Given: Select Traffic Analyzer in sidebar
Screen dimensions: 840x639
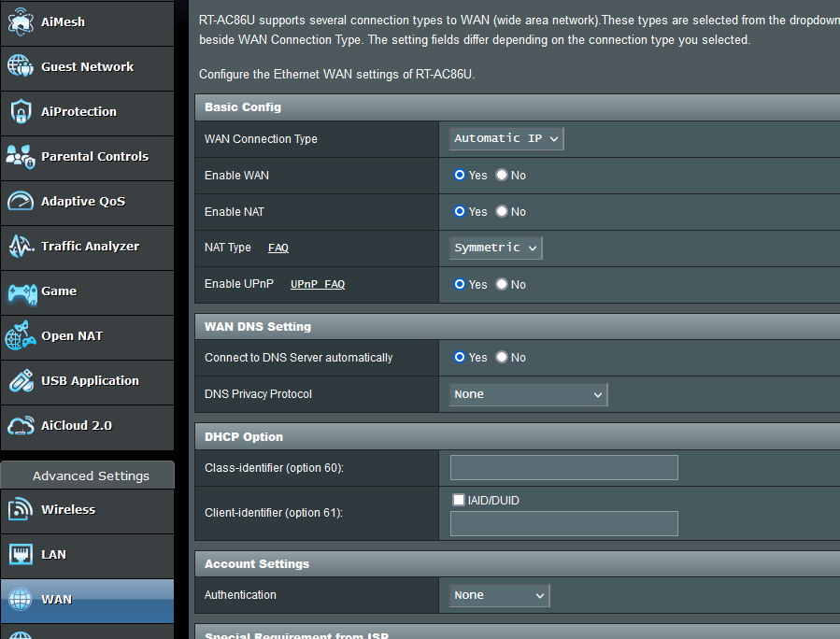Looking at the screenshot, I should (x=87, y=248).
